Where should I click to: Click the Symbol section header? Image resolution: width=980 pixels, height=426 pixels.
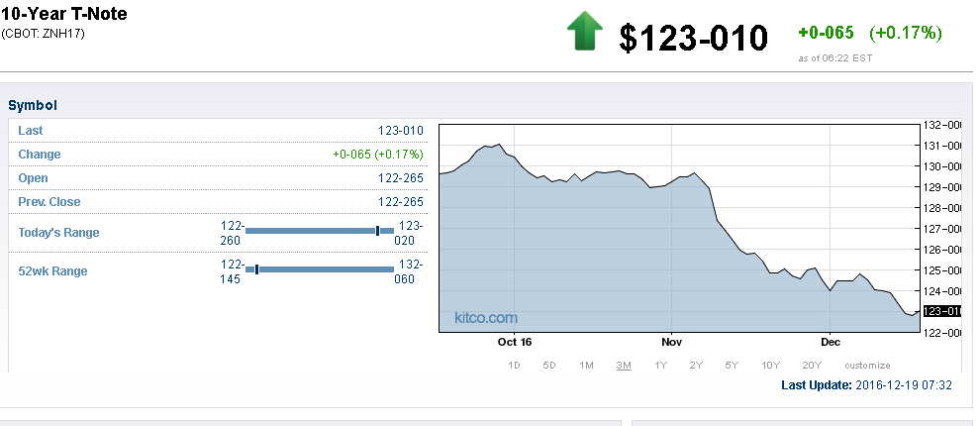pyautogui.click(x=33, y=105)
